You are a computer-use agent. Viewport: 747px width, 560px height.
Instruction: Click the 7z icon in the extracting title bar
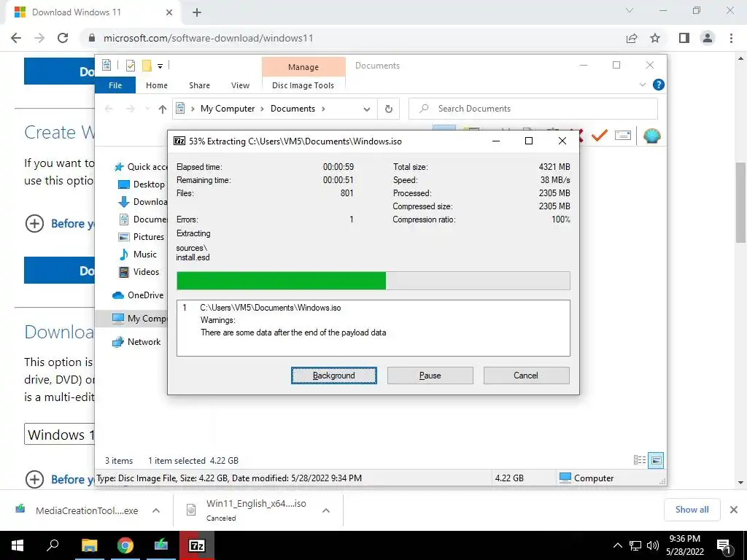(x=179, y=141)
